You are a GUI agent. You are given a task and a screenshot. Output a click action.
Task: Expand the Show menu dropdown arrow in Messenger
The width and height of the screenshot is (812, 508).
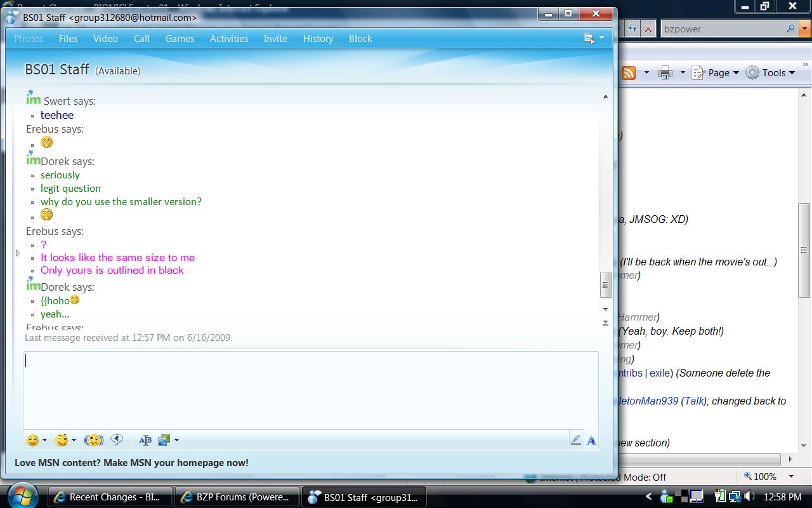click(601, 39)
